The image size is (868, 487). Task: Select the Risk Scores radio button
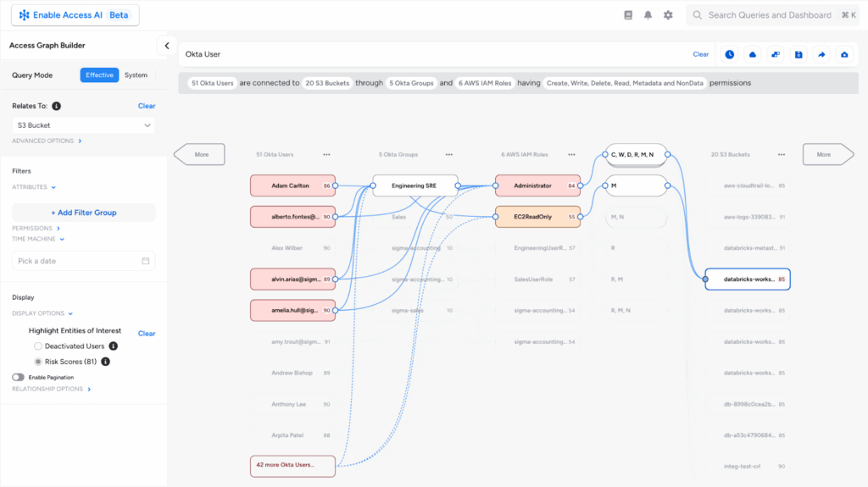pyautogui.click(x=38, y=362)
